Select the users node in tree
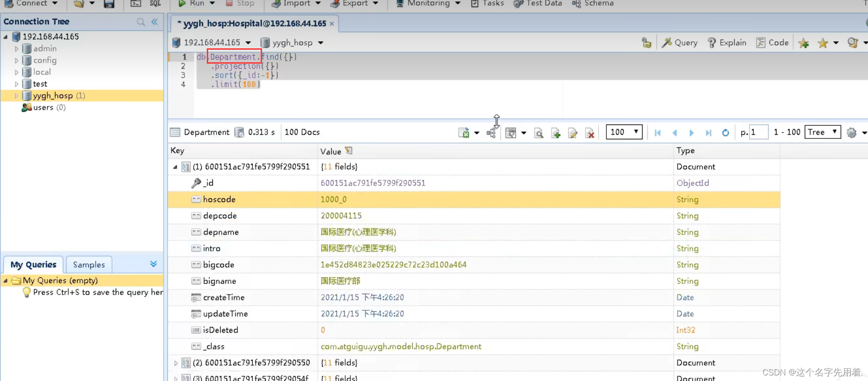Screen dimensions: 868x381 pyautogui.click(x=44, y=107)
